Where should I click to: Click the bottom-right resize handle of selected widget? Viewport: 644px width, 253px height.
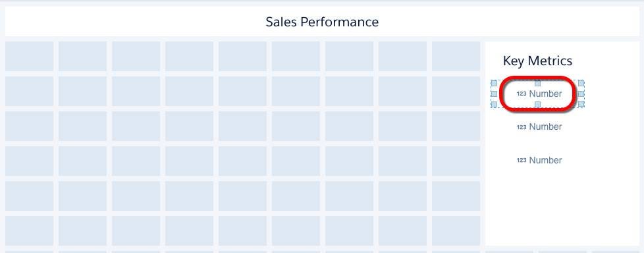pyautogui.click(x=581, y=105)
